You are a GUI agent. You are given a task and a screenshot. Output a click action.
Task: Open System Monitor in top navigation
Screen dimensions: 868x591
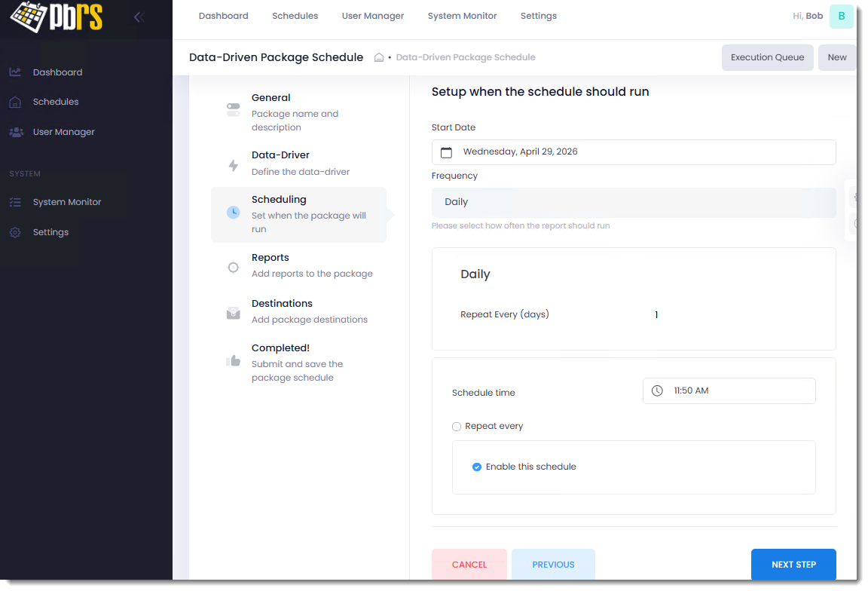point(462,16)
